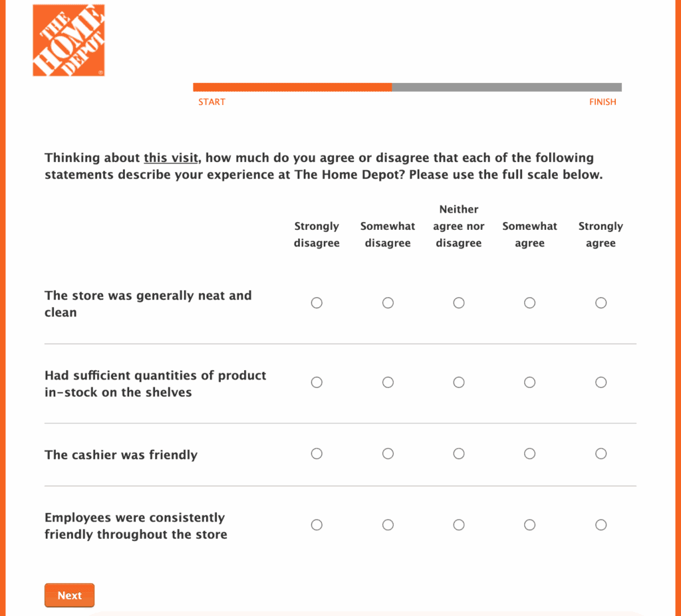
Task: Click the START label under progress bar
Action: 211,102
